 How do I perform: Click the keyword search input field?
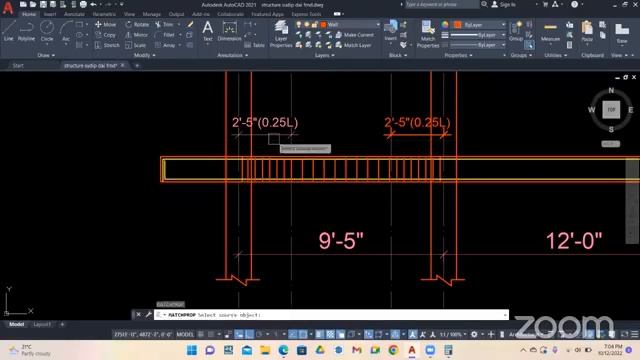[442, 4]
